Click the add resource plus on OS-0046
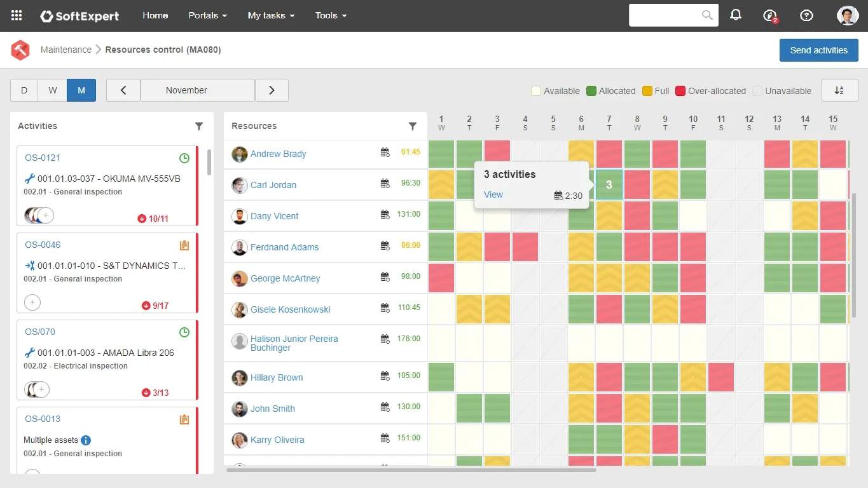The image size is (868, 488). point(32,302)
